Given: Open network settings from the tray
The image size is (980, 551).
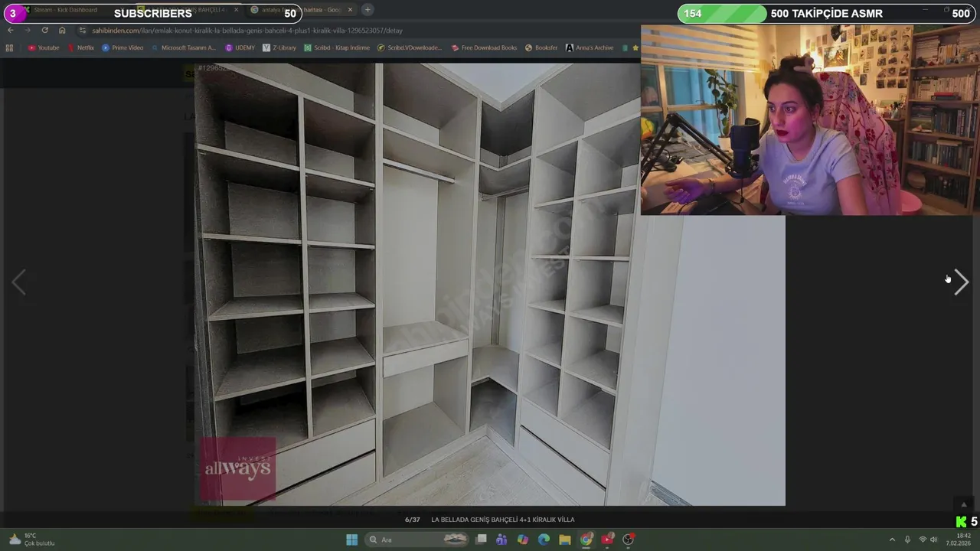Looking at the screenshot, I should (922, 540).
